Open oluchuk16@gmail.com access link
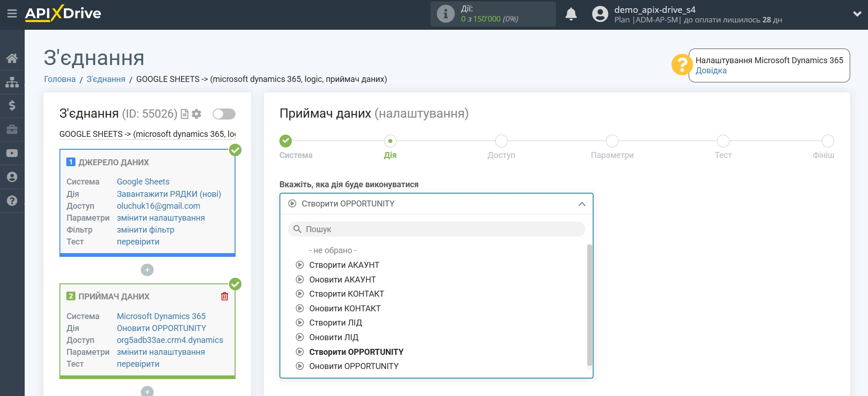The width and height of the screenshot is (868, 396). coord(158,206)
